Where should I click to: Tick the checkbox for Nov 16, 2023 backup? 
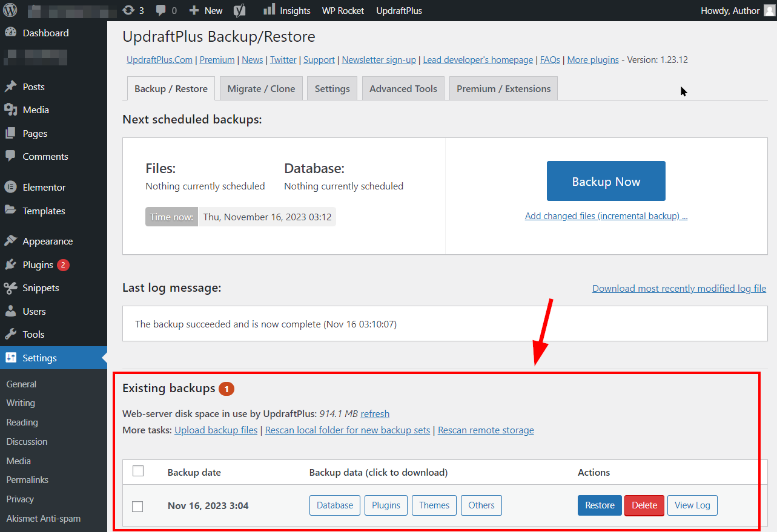click(x=137, y=506)
